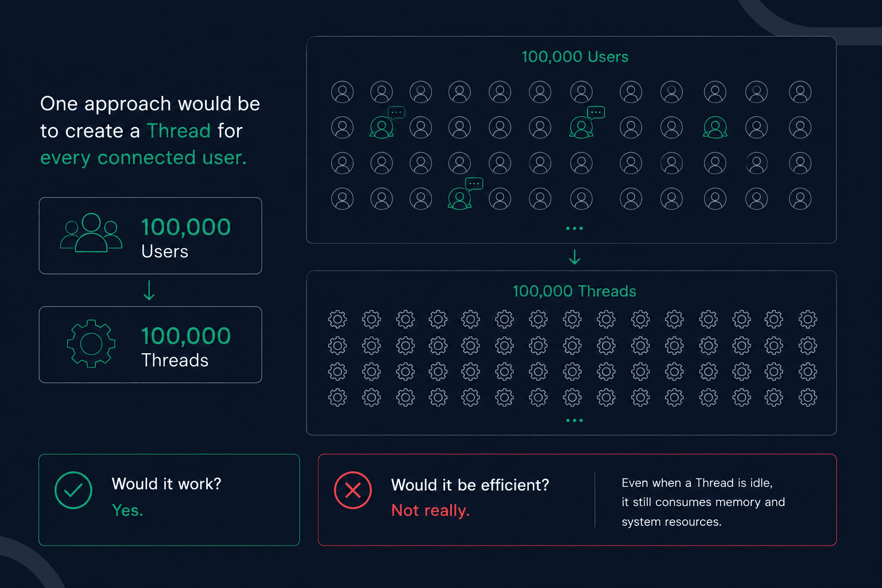Click the large gear icon beside 100,000 Threads

[91, 343]
